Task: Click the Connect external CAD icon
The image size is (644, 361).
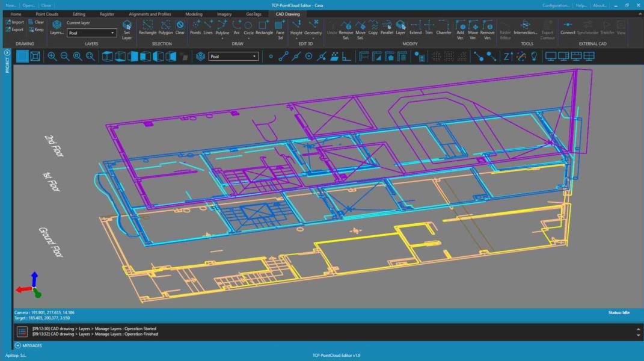Action: pyautogui.click(x=568, y=28)
